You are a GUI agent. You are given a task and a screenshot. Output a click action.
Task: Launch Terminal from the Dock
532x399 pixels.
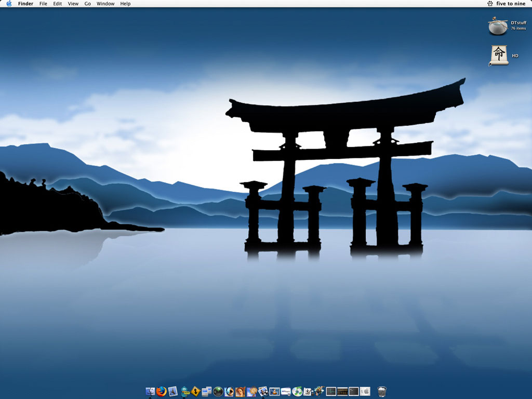coord(354,391)
